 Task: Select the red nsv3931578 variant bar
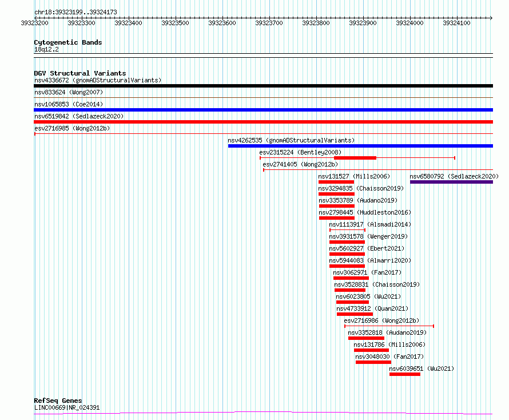pyautogui.click(x=347, y=242)
